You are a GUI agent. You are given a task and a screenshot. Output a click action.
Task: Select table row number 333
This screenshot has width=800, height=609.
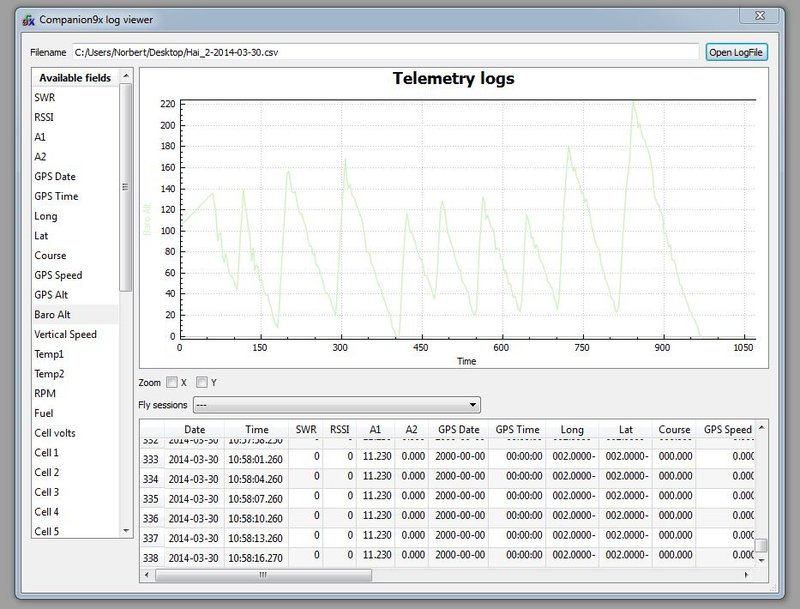151,459
